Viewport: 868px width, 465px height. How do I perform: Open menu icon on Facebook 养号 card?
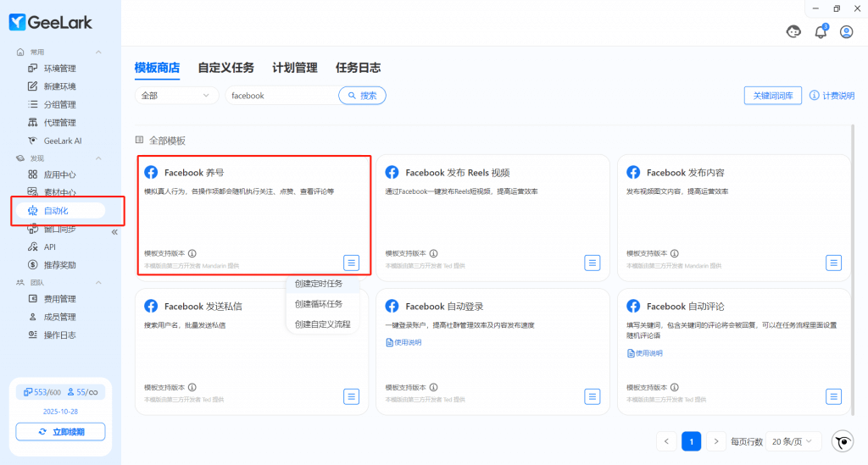click(x=352, y=263)
